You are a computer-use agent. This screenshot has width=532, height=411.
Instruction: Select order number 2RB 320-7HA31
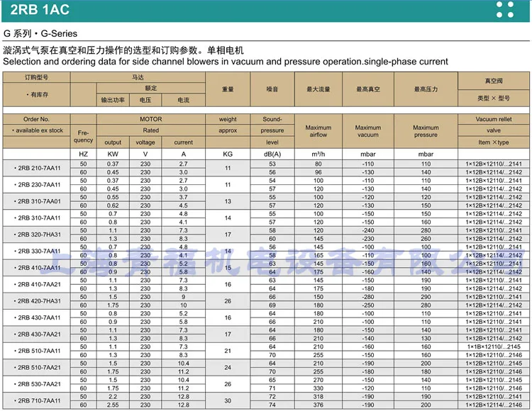[x=39, y=235]
